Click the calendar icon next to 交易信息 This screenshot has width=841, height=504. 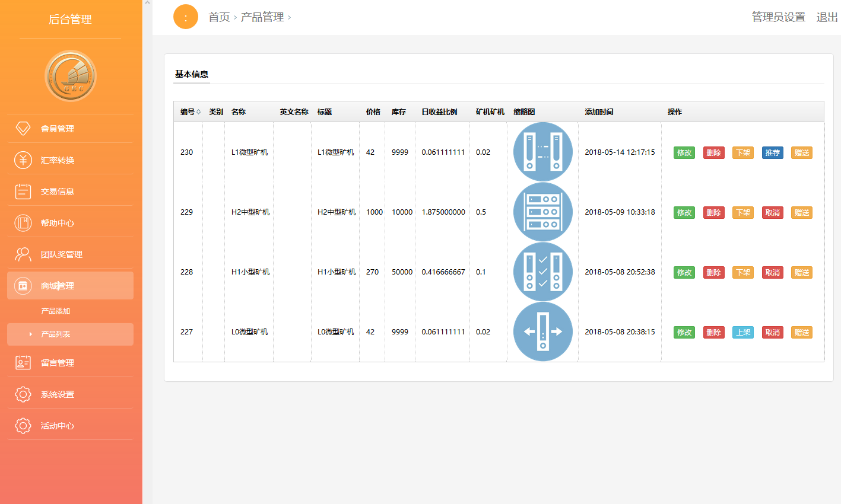[23, 192]
